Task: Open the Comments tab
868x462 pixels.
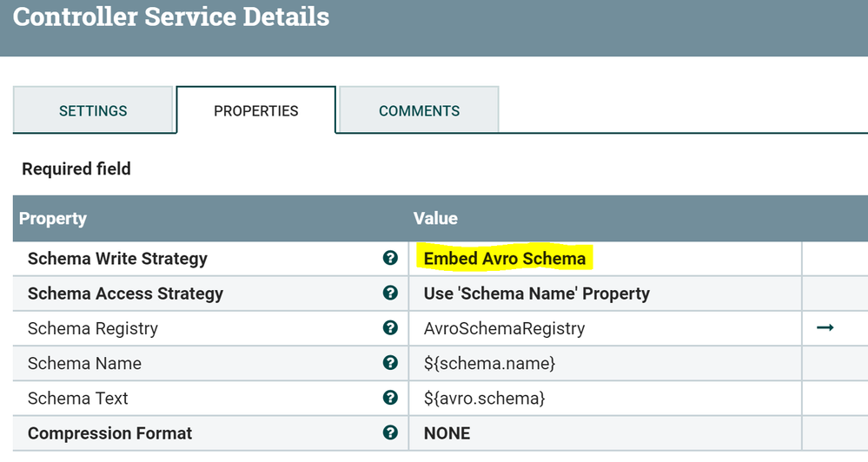Action: point(419,111)
